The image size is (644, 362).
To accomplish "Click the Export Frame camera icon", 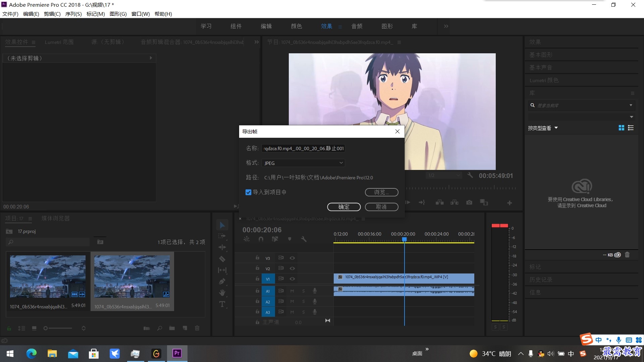I will coord(469,202).
